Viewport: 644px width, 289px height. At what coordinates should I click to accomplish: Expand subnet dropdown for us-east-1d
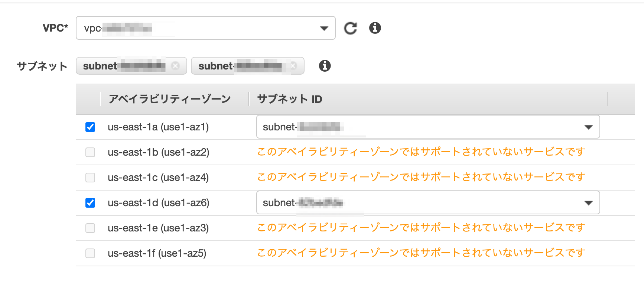tap(428, 202)
